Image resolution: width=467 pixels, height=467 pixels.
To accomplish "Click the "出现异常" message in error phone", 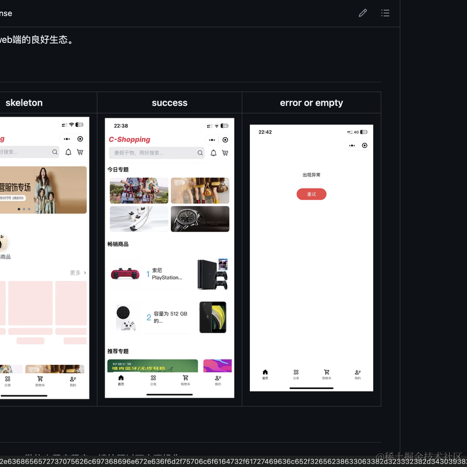I will click(311, 175).
